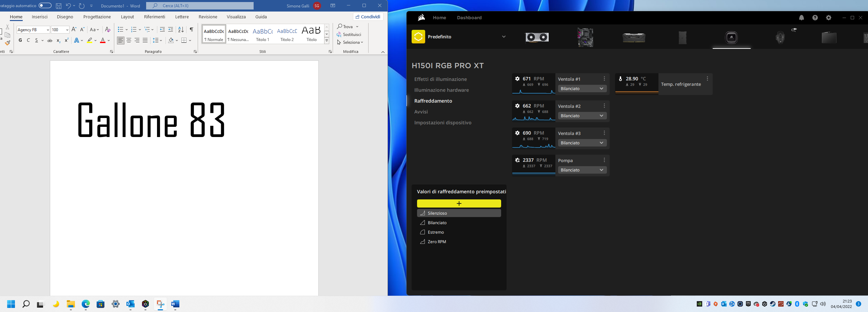This screenshot has height=312, width=868.
Task: Justify the paragraph text
Action: (x=145, y=40)
